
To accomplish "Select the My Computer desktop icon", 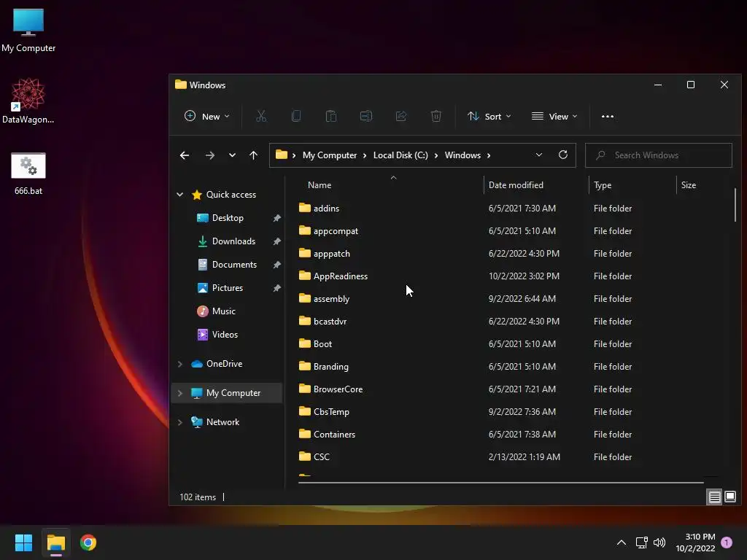I will 28,31.
